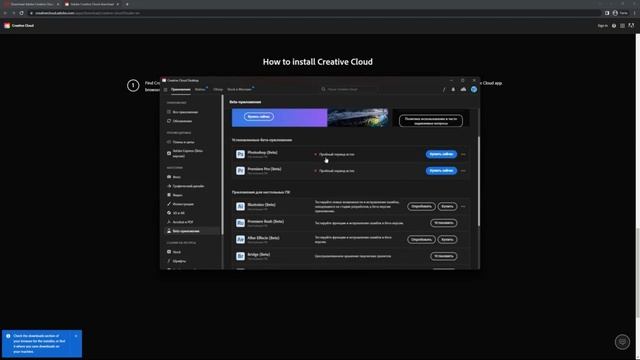
Task: Click the Try button for After Effects (Beta)
Action: 421,240
